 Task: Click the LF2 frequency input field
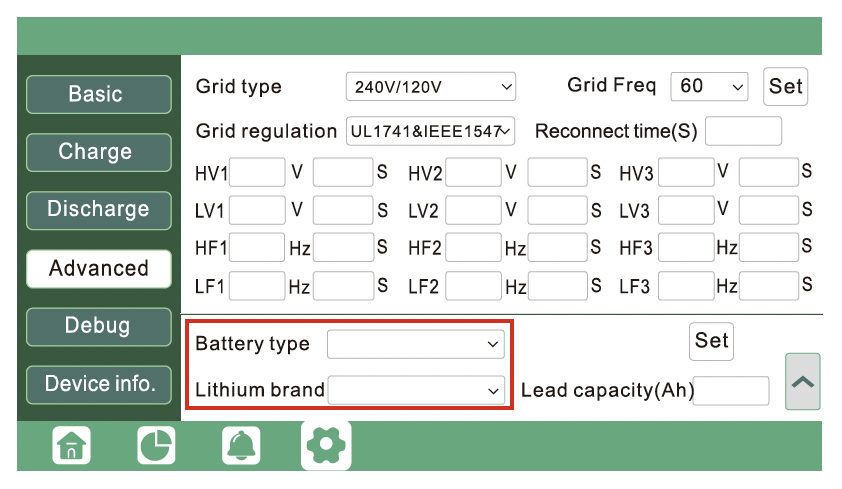click(474, 286)
